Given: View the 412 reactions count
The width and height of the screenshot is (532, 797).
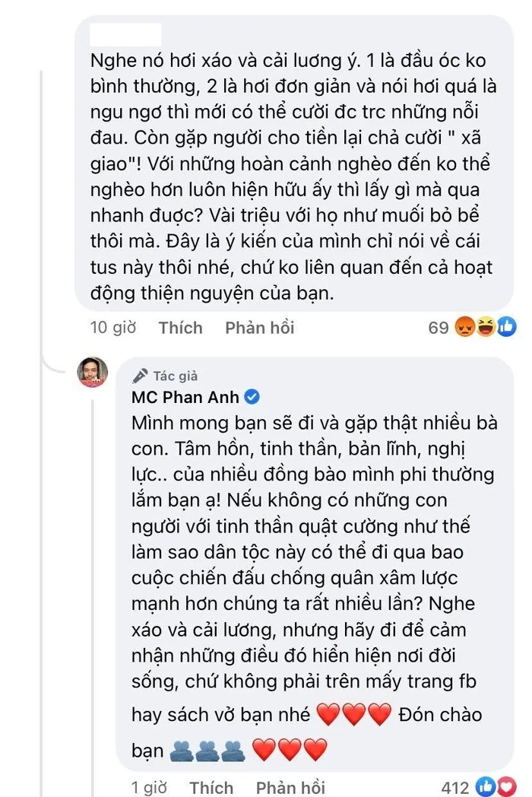Looking at the screenshot, I should [458, 786].
